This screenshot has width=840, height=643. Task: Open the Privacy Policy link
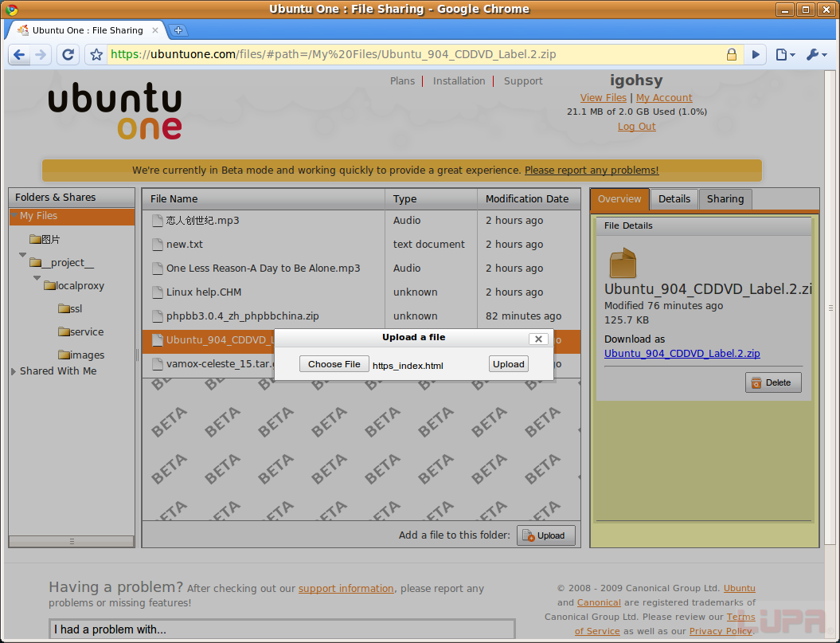[x=721, y=631]
